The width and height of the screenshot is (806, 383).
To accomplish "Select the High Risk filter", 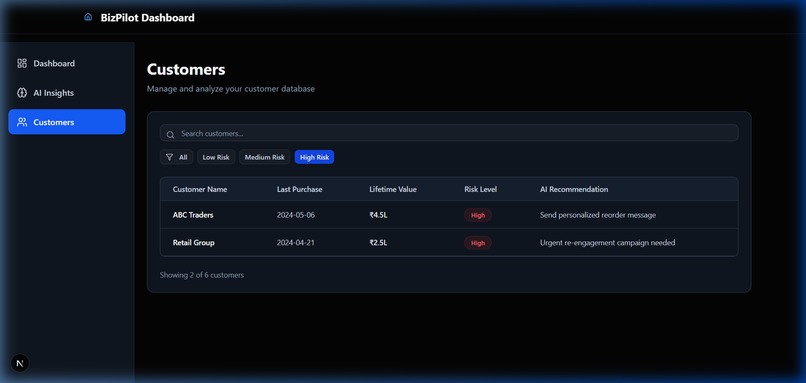I will 315,157.
